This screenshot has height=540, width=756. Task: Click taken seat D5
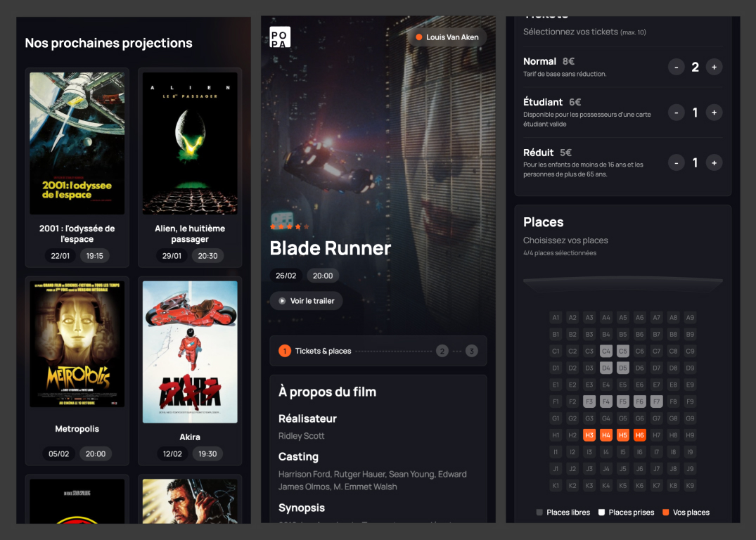tap(623, 368)
